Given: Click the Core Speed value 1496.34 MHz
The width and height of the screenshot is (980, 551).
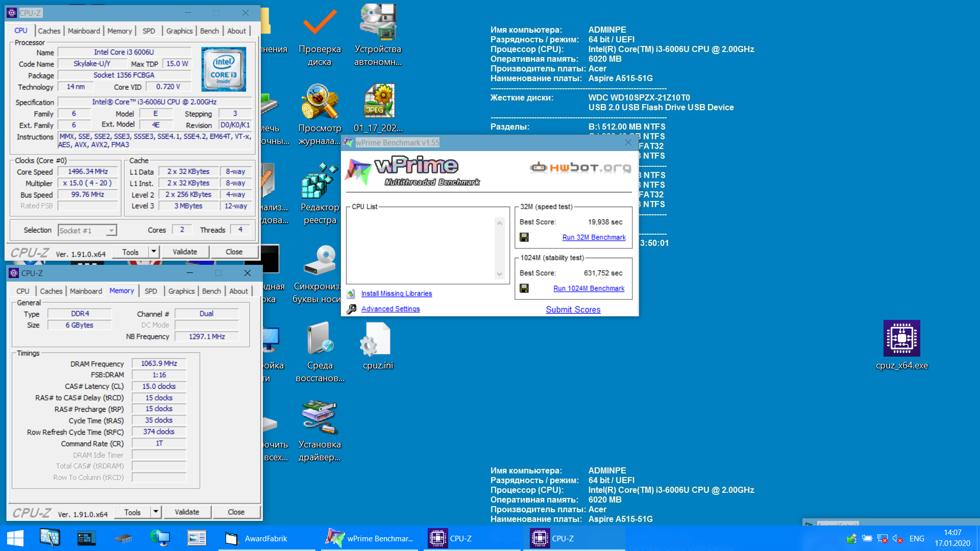Looking at the screenshot, I should (x=88, y=172).
